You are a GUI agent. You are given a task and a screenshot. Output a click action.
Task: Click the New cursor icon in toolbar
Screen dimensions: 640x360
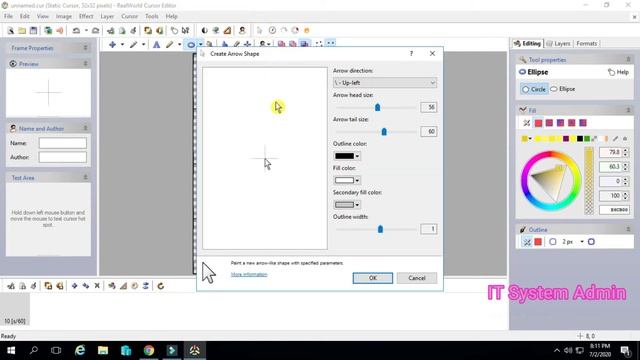(11, 31)
